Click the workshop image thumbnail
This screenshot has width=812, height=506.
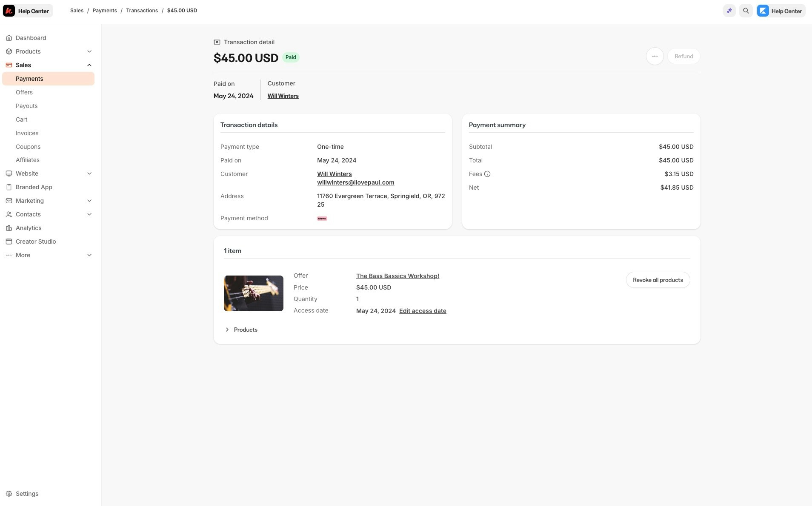(253, 293)
